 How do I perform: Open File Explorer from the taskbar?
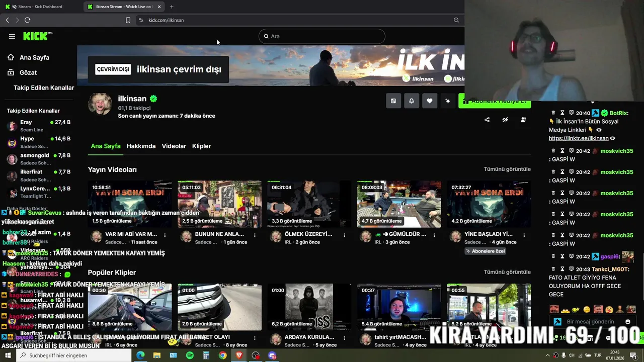coord(157,355)
